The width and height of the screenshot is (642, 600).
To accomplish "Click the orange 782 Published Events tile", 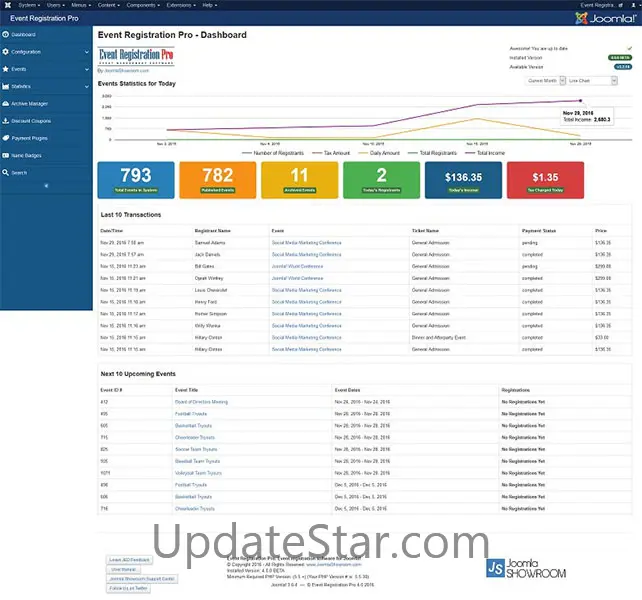I will [218, 180].
